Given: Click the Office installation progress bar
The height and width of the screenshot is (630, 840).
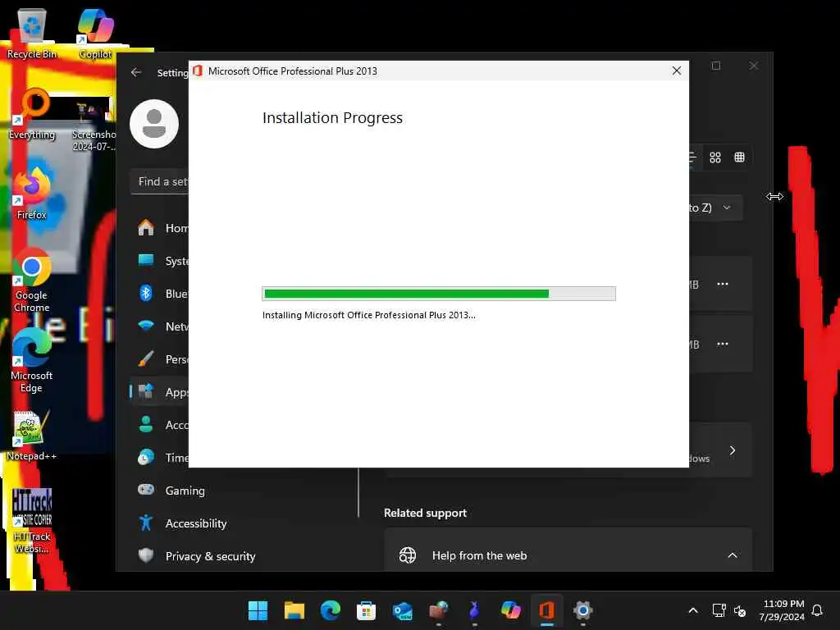Looking at the screenshot, I should click(439, 294).
